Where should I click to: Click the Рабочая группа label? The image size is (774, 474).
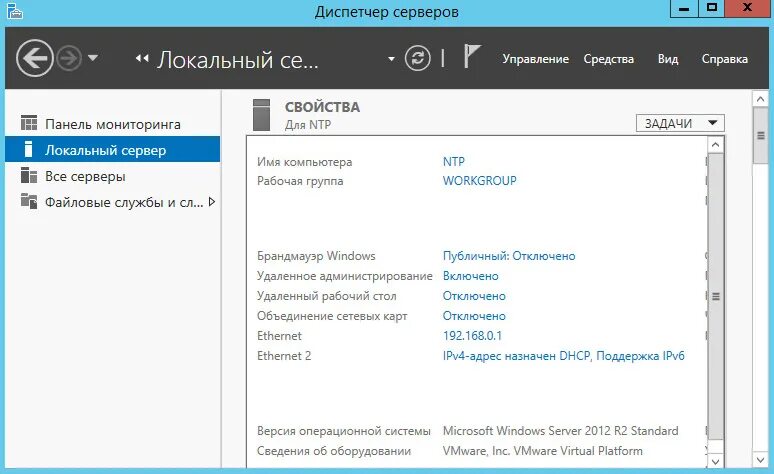[300, 181]
